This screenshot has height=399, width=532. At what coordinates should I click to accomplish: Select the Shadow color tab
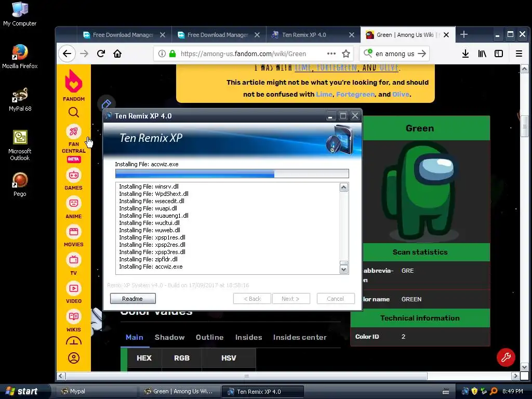tap(170, 337)
